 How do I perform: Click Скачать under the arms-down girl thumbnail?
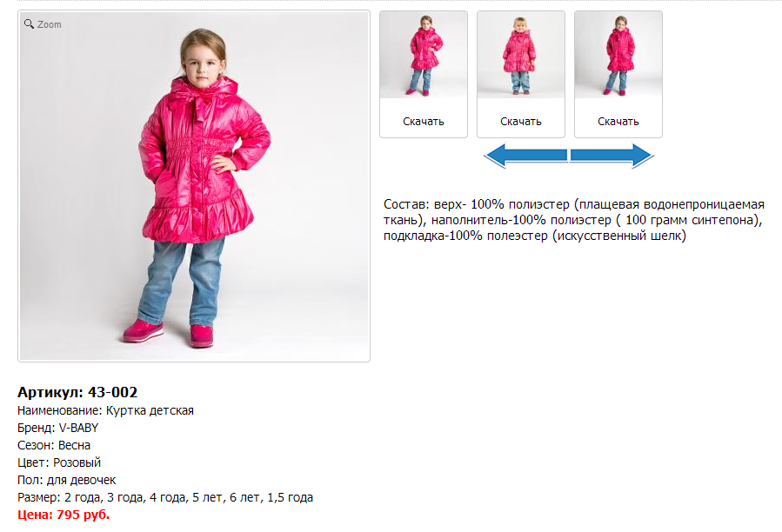click(618, 121)
